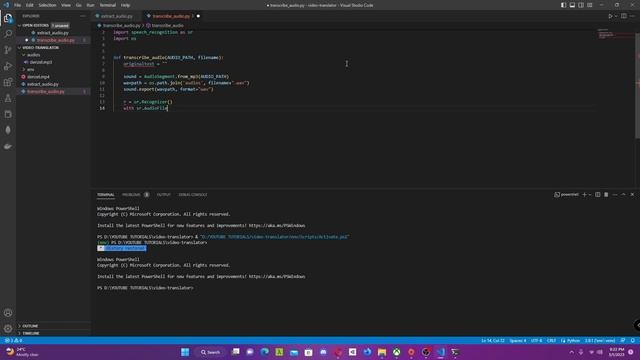Viewport: 640px width, 360px height.
Task: Open the View menu
Action: click(x=66, y=5)
